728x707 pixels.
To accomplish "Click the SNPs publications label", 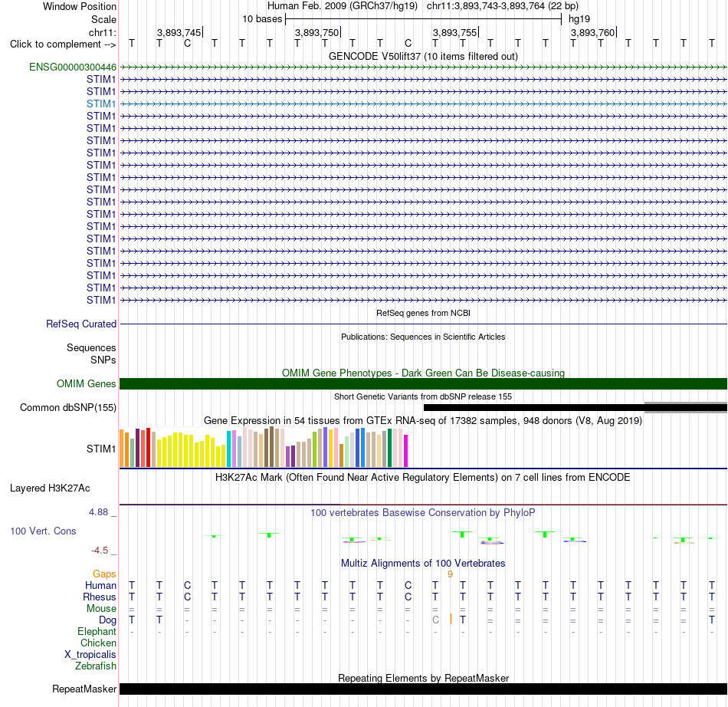I will 103,360.
